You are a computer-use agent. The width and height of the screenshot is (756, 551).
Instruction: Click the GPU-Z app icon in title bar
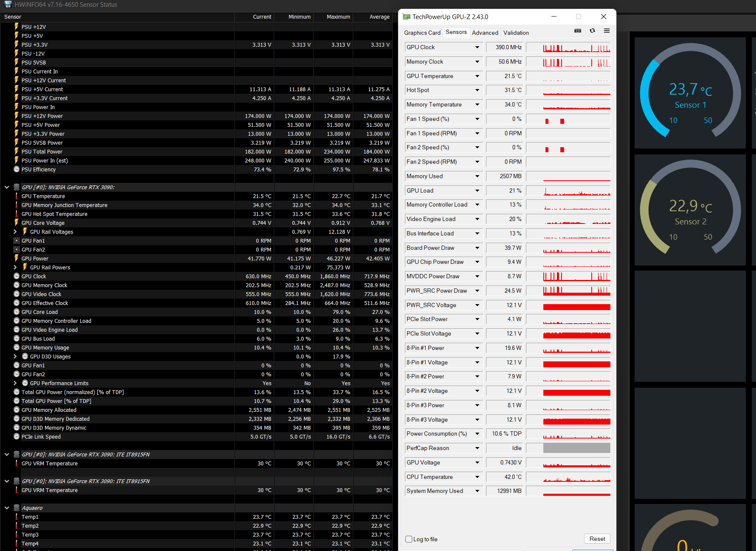[407, 17]
